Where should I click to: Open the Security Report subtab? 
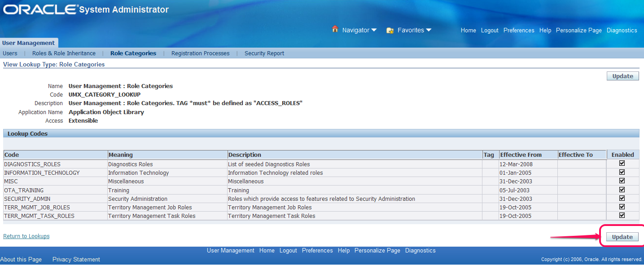pyautogui.click(x=264, y=53)
